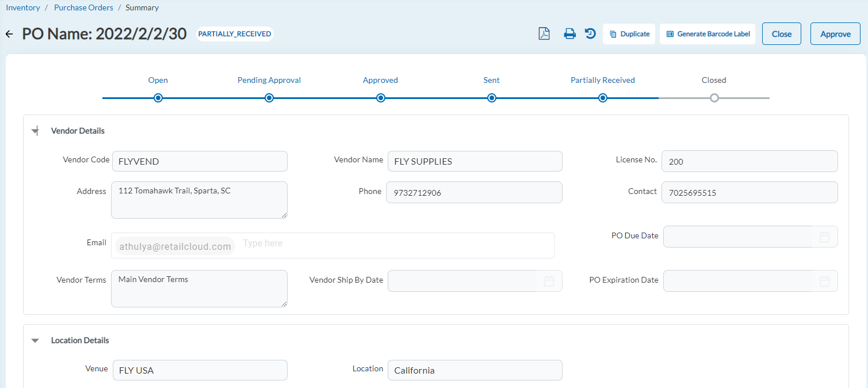Image resolution: width=868 pixels, height=388 pixels.
Task: Export the purchase order as PDF
Action: pos(544,33)
